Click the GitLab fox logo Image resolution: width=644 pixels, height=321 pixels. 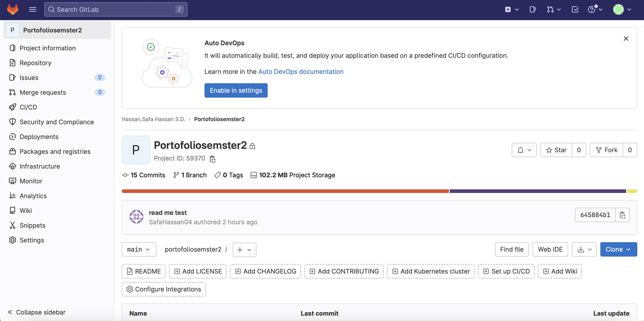pos(13,9)
